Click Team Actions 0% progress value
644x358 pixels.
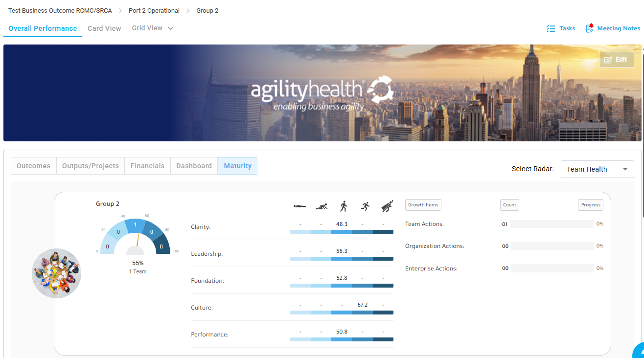[599, 224]
